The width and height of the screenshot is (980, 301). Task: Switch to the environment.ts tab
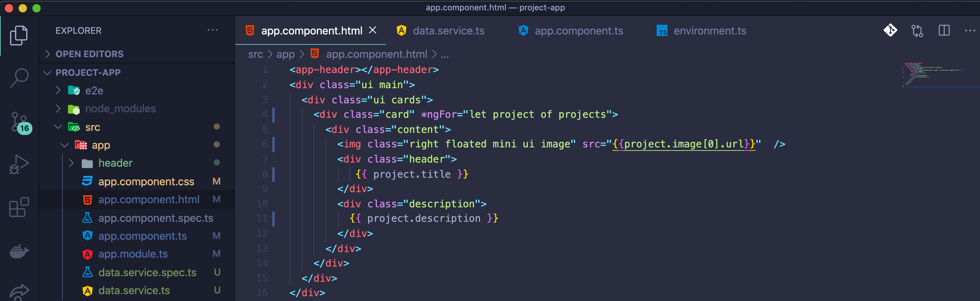click(x=710, y=30)
